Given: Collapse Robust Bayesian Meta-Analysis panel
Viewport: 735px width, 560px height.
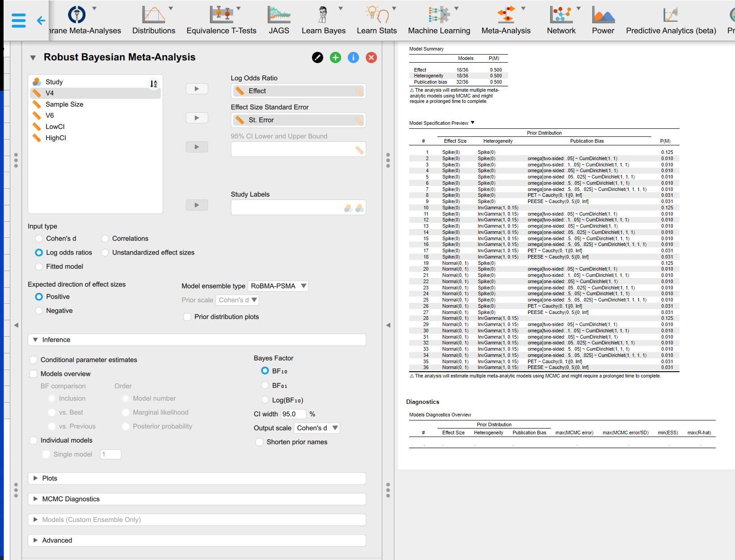Looking at the screenshot, I should tap(33, 58).
